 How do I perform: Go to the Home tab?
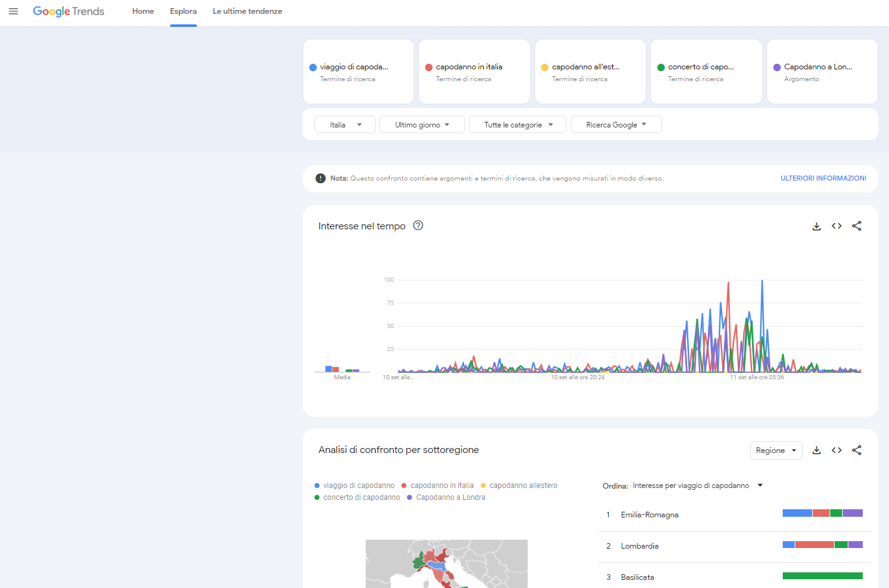(143, 11)
